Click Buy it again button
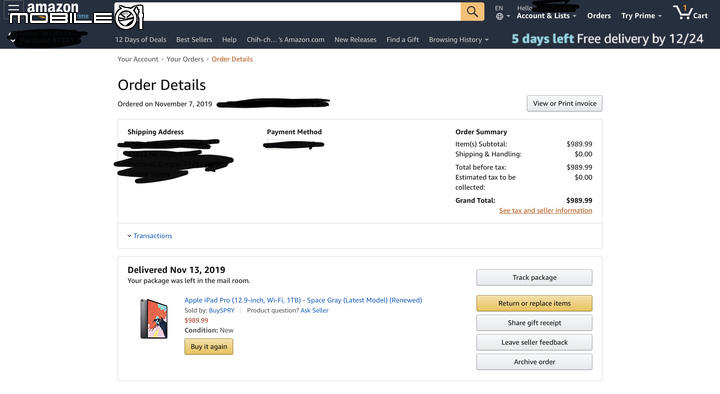Screen dimensions: 720x394 click(208, 346)
